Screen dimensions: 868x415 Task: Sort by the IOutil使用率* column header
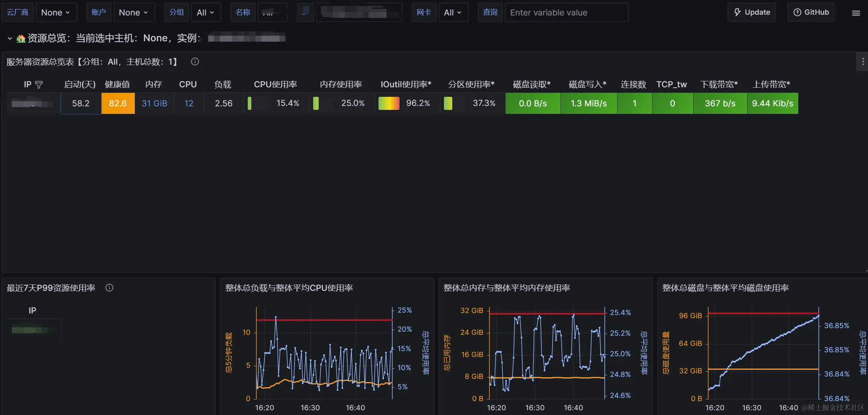click(406, 84)
